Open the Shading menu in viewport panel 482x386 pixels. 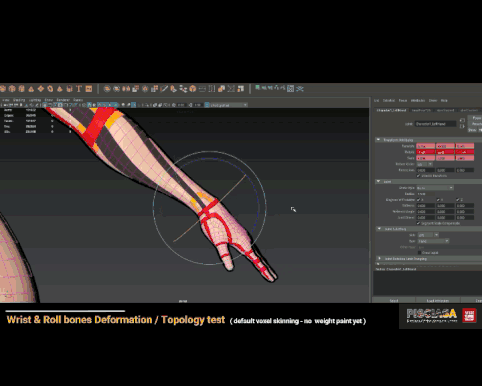19,100
